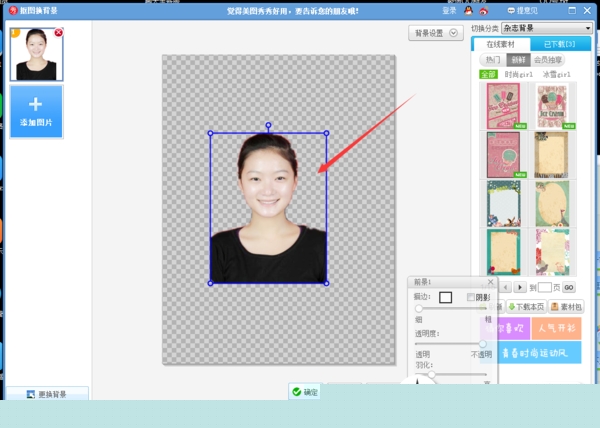Remove the portrait thumbnail using red X
The height and width of the screenshot is (428, 600).
click(58, 33)
